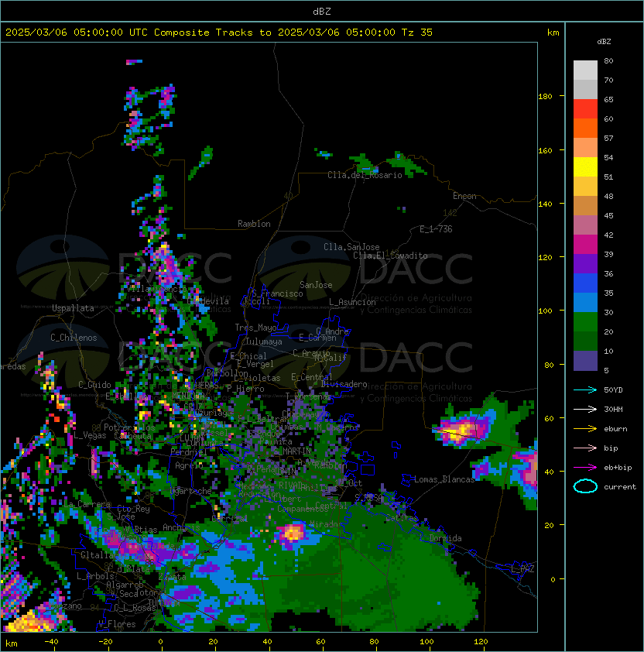Click the 'C_Chilenos' place label
This screenshot has height=652, width=644.
pos(74,338)
